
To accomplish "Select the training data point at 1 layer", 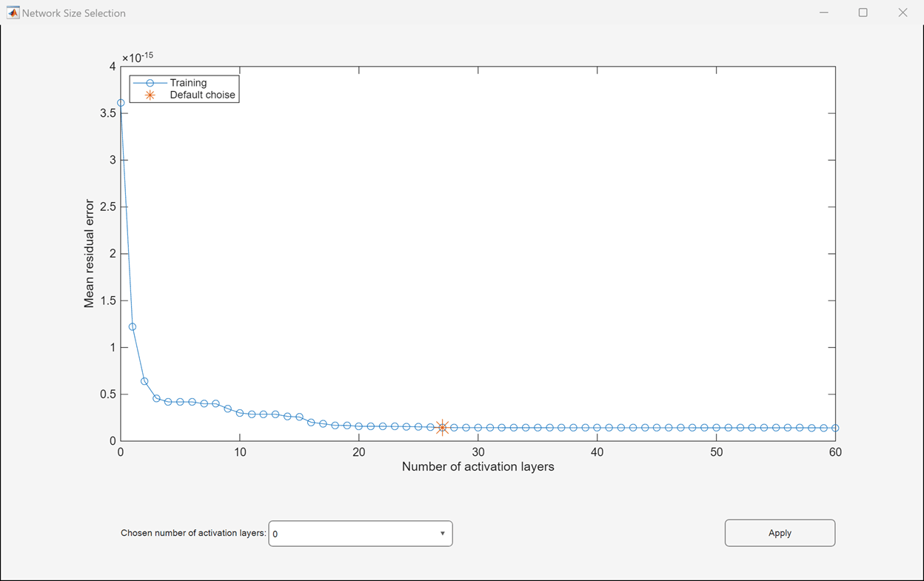I will [x=133, y=326].
